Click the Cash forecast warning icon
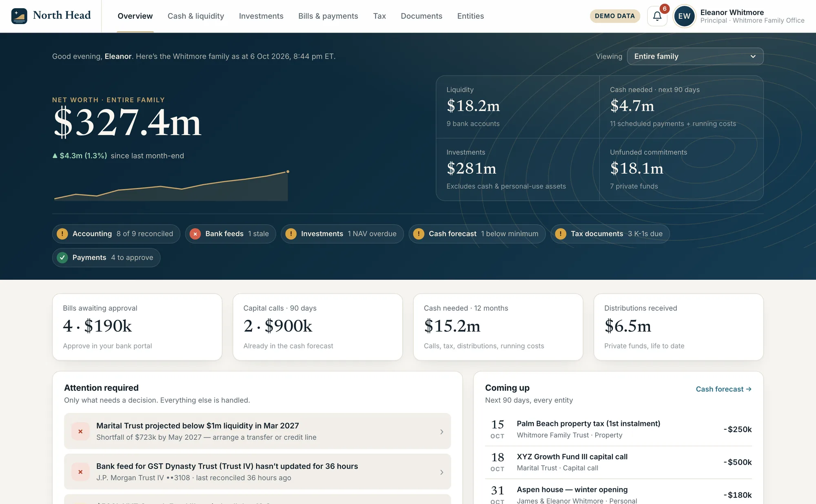The image size is (816, 504). coord(419,234)
